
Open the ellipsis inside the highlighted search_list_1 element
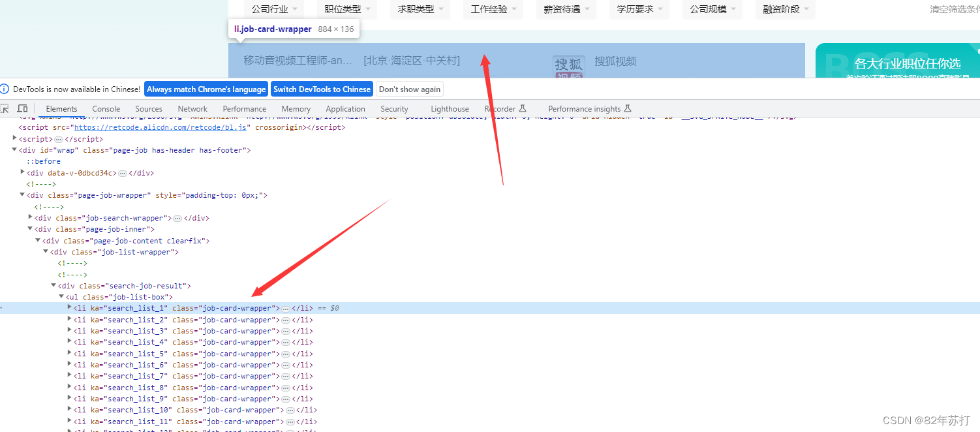[285, 307]
